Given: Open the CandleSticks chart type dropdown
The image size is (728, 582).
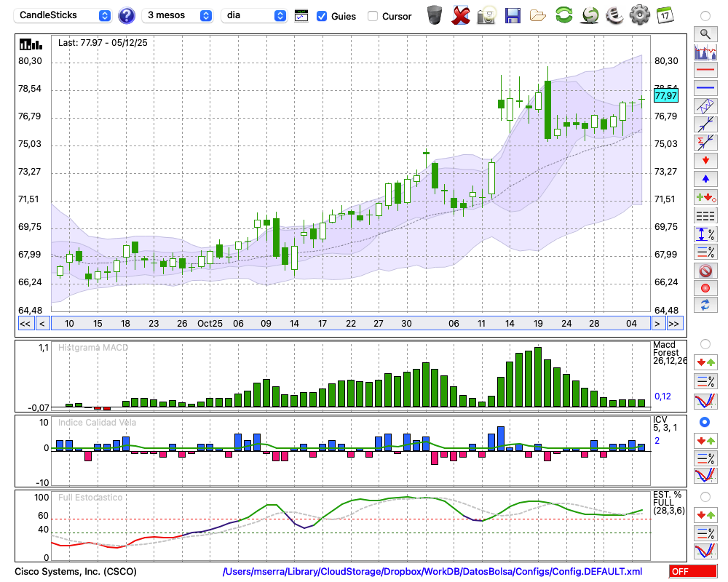Looking at the screenshot, I should (63, 15).
